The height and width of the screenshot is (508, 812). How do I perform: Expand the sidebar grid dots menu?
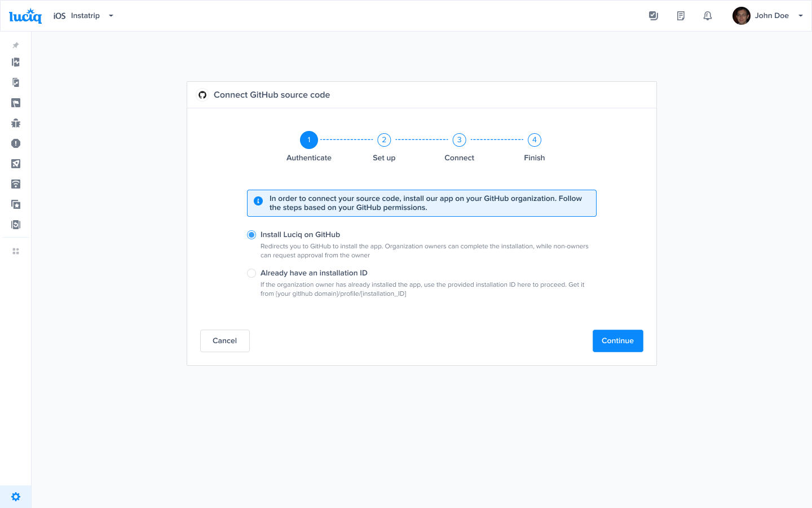click(16, 251)
